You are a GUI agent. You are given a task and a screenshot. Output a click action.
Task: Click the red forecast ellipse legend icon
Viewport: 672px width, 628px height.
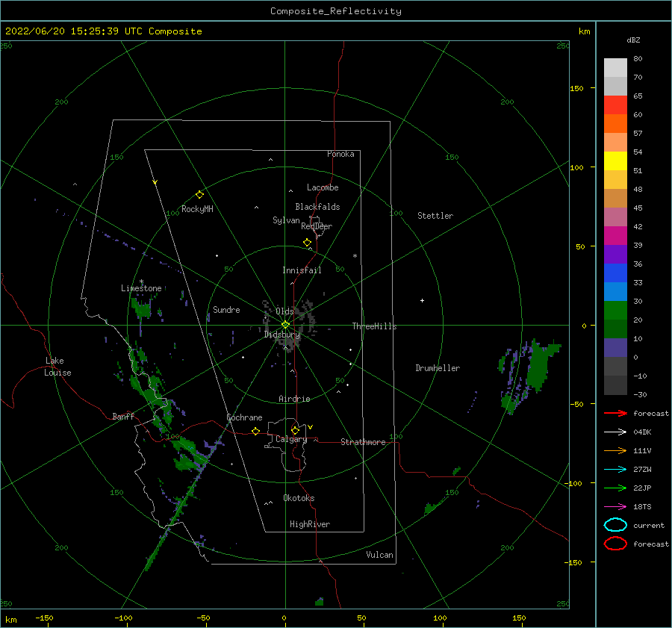click(615, 544)
